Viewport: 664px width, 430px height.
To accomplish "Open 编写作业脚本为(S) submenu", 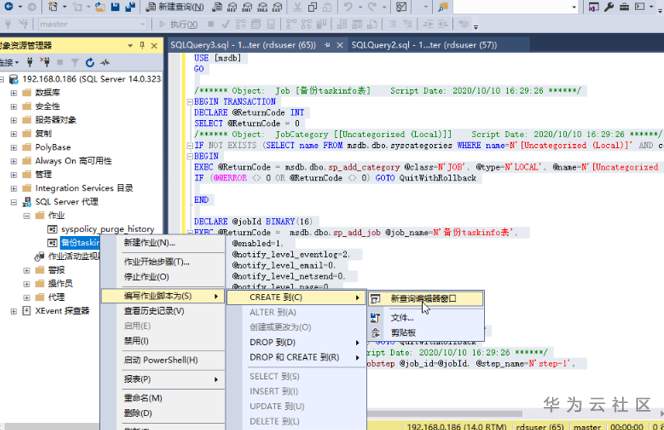I will 163,296.
